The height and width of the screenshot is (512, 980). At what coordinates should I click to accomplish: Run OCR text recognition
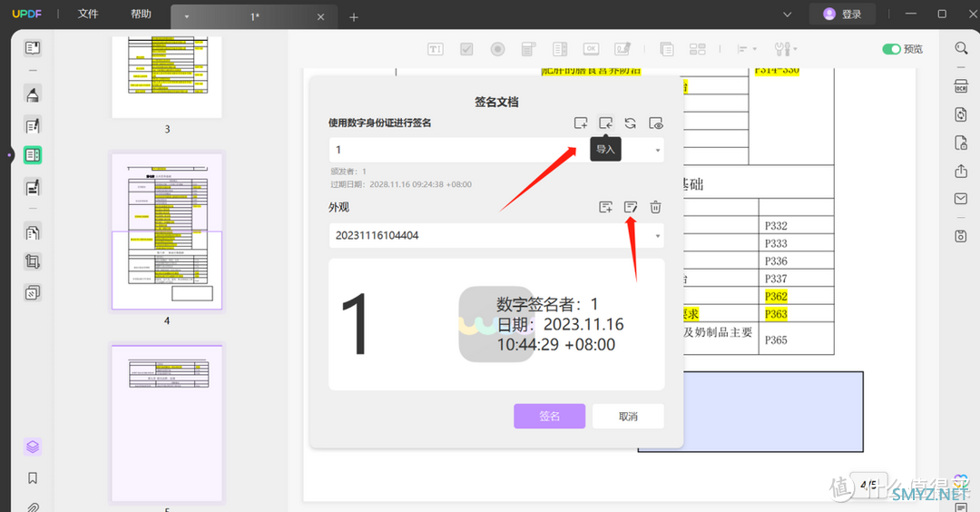pyautogui.click(x=961, y=86)
